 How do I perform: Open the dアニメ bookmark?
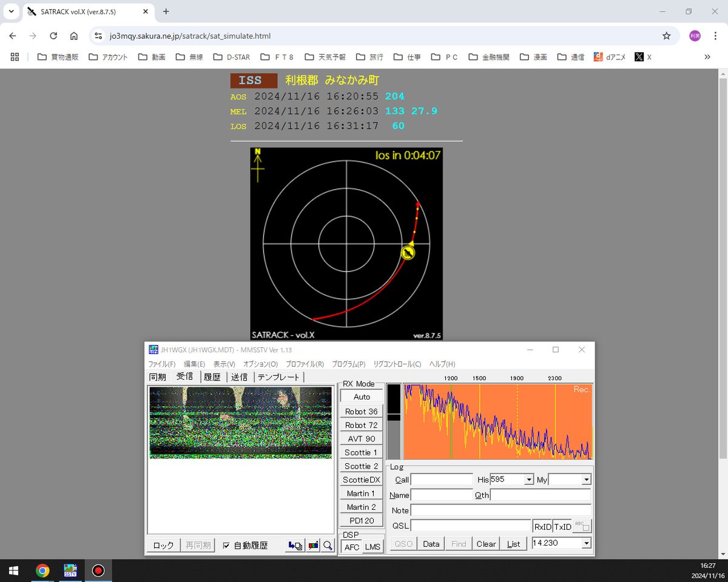(610, 57)
